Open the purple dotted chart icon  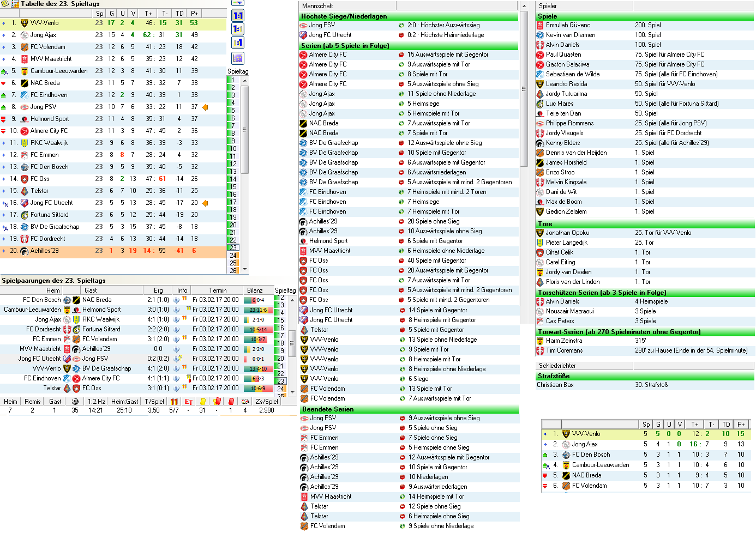coord(238,58)
